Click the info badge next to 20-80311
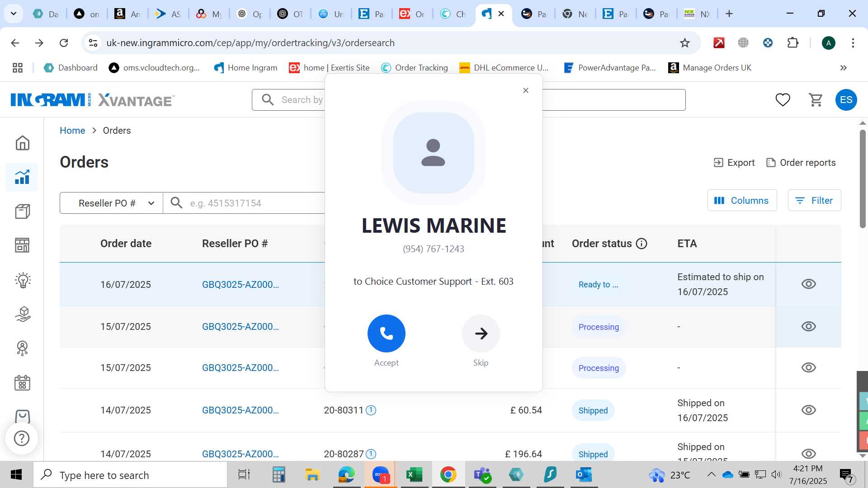 coord(371,410)
